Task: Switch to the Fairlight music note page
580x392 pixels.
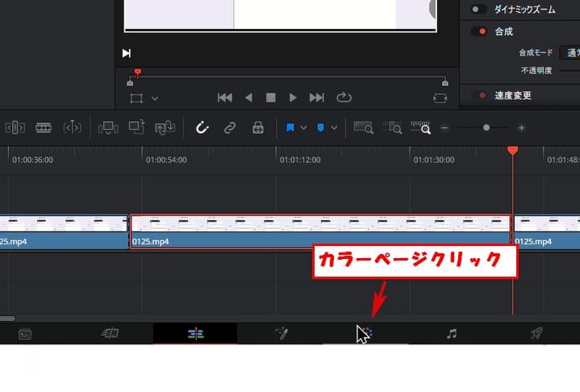Action: pos(452,333)
